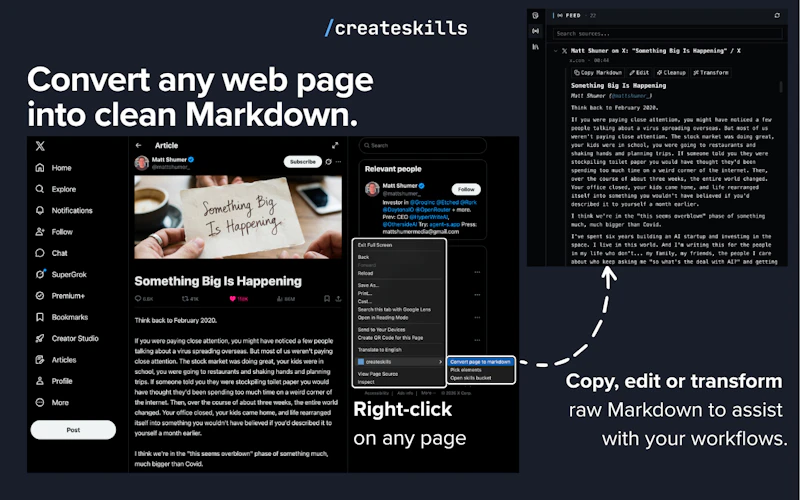Image resolution: width=800 pixels, height=500 pixels.
Task: Open Follow in X sidebar
Action: [x=54, y=232]
